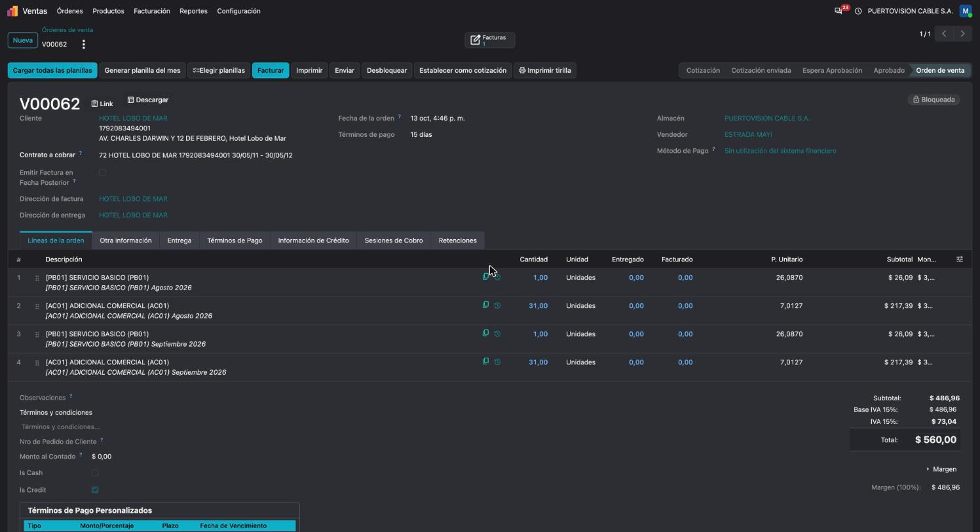Switch to the Otra información tab
Image resolution: width=980 pixels, height=532 pixels.
126,240
